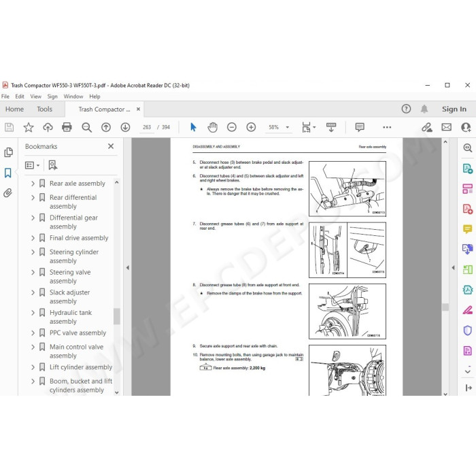Expand Hydraulic tank assembly bookmark
This screenshot has height=476, width=476.
pyautogui.click(x=33, y=313)
